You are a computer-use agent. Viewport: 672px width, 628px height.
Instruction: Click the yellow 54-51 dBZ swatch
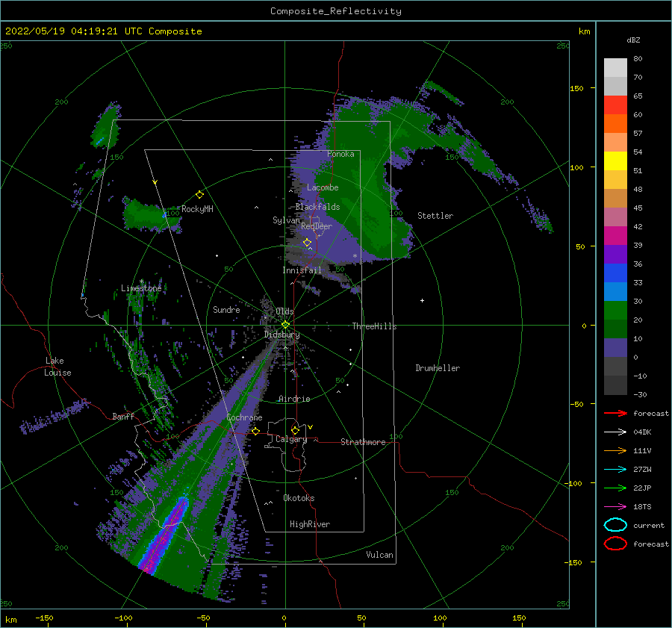(x=615, y=161)
